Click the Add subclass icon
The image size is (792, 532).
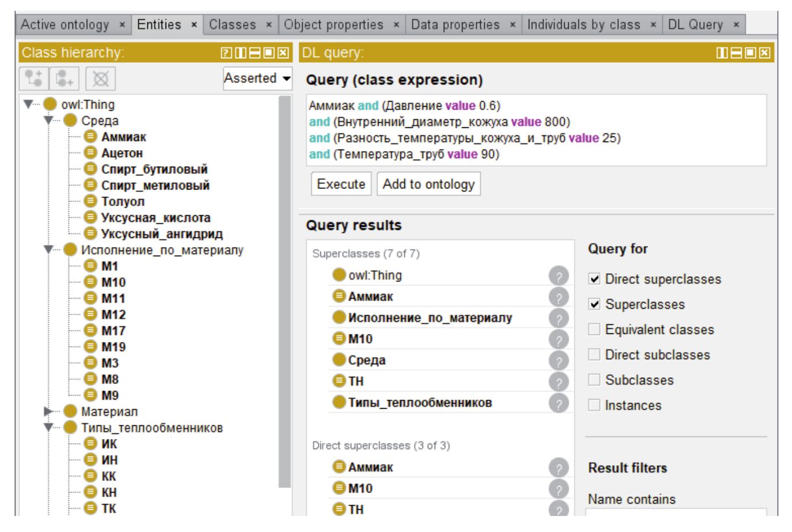point(34,78)
